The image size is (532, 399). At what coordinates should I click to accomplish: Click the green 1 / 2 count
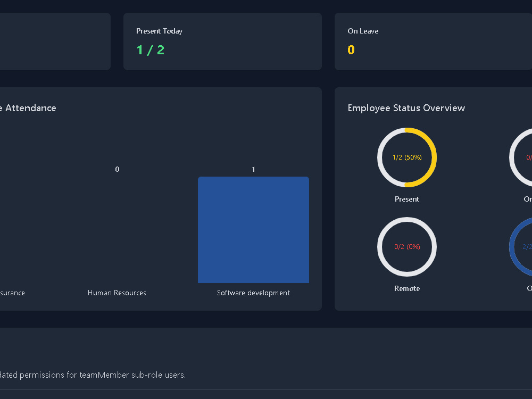coord(151,50)
